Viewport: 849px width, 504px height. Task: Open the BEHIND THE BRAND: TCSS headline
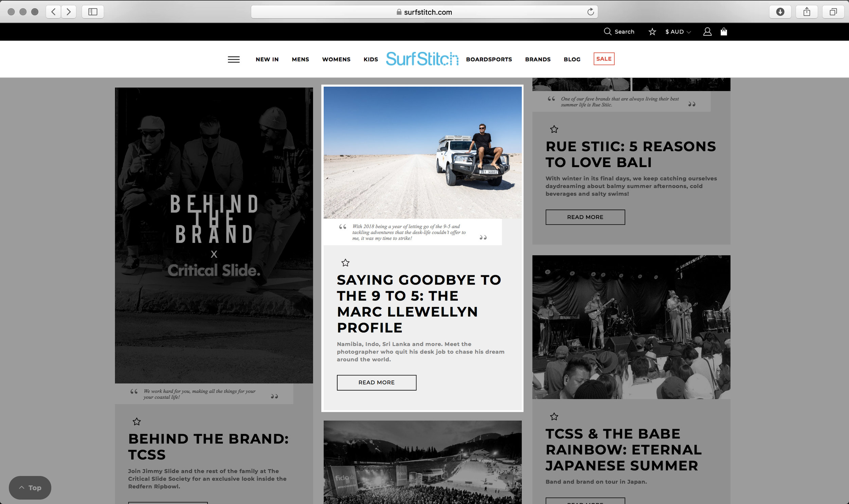tap(208, 447)
